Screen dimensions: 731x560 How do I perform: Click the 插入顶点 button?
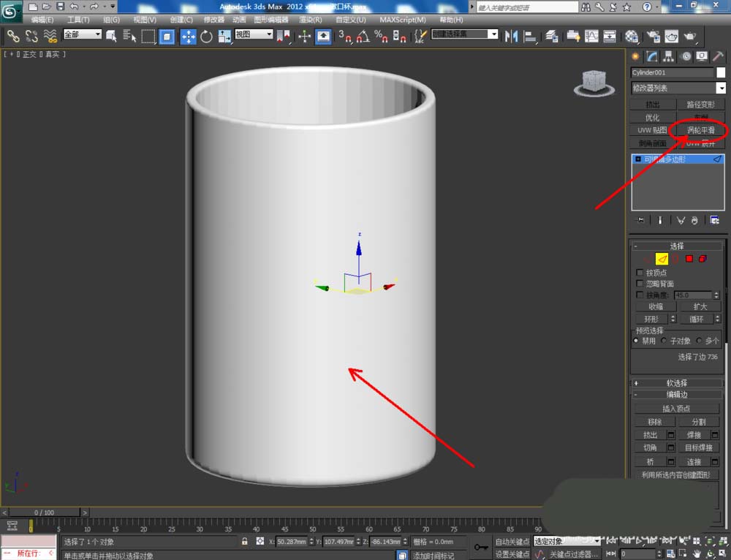675,409
